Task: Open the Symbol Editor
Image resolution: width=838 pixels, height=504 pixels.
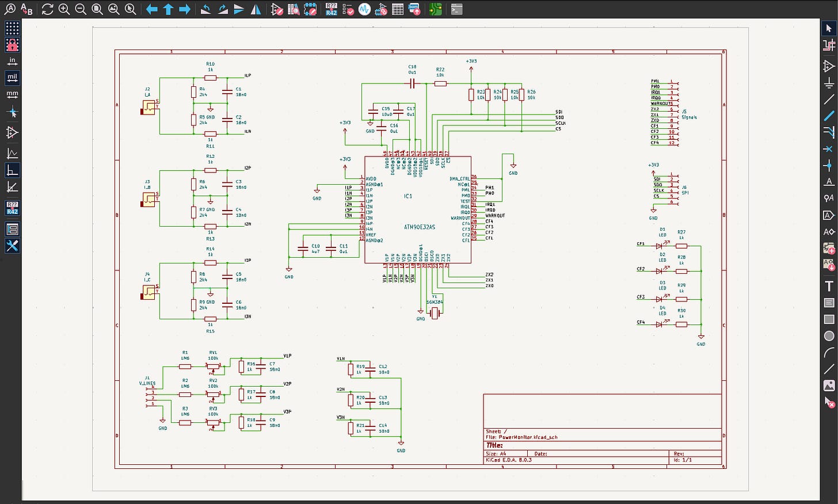Action: pos(277,9)
